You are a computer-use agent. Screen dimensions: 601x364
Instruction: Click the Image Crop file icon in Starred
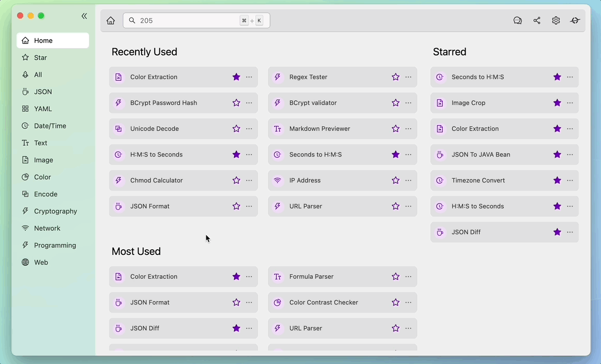[x=440, y=103]
